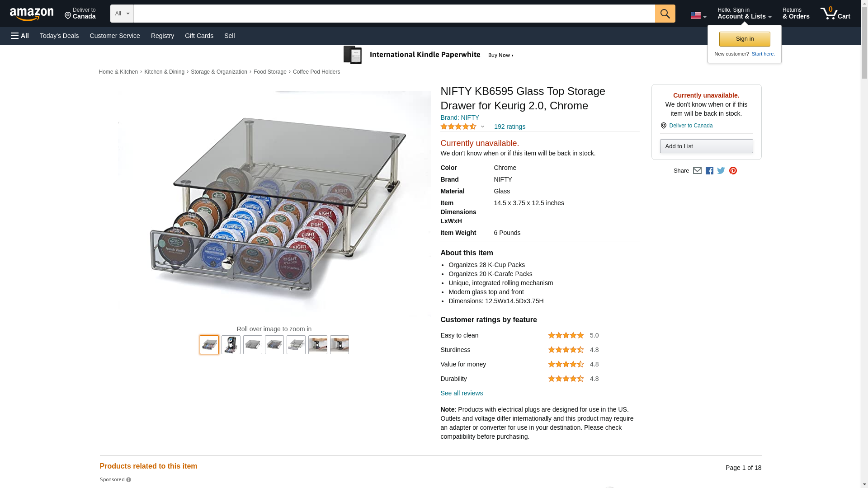Screen dimensions: 868x488
Task: Click the search magnifier button
Action: [x=665, y=14]
